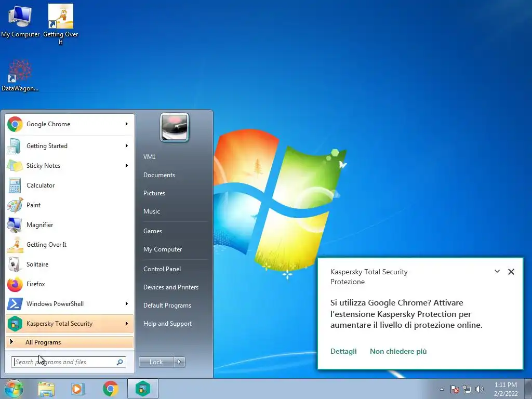The height and width of the screenshot is (399, 532).
Task: Click the Solitaire cards icon
Action: pos(15,264)
